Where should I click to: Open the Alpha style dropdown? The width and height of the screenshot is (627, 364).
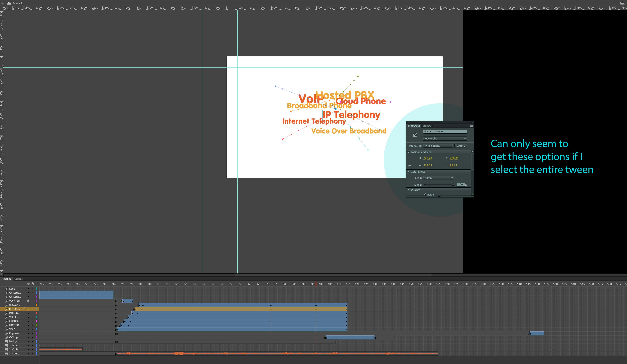click(x=438, y=178)
